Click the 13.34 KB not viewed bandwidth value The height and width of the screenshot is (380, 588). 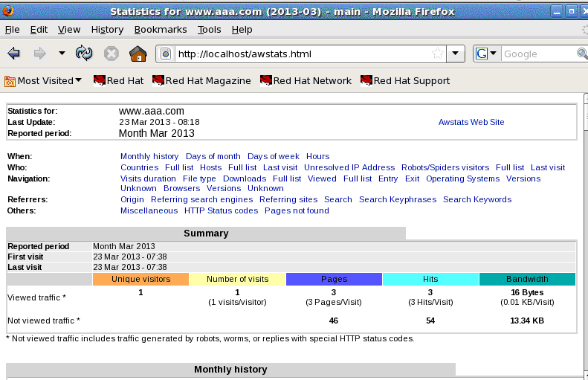pyautogui.click(x=527, y=321)
